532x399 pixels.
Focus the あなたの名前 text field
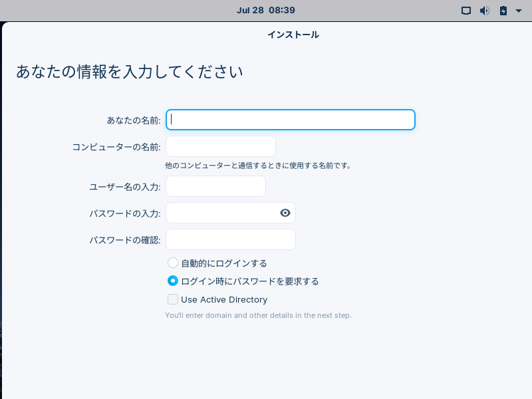pyautogui.click(x=291, y=120)
